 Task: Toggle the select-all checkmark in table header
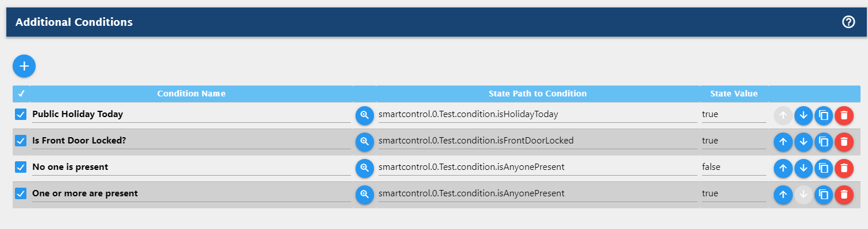click(21, 94)
